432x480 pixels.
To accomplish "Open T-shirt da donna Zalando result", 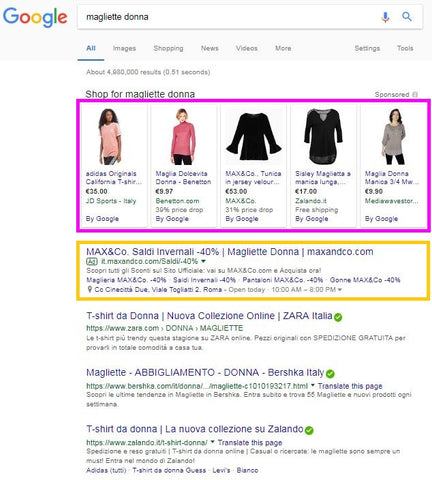I will (x=195, y=429).
